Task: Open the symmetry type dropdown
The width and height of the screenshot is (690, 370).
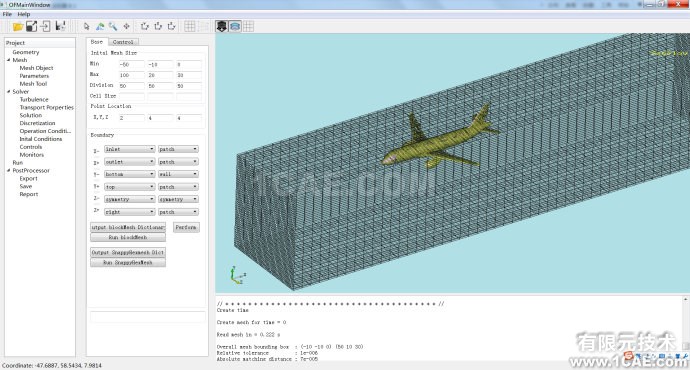Action: point(178,199)
